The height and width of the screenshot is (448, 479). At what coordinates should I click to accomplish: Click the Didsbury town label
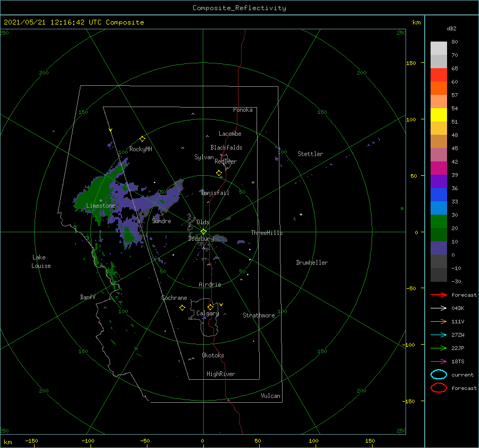[x=201, y=239]
